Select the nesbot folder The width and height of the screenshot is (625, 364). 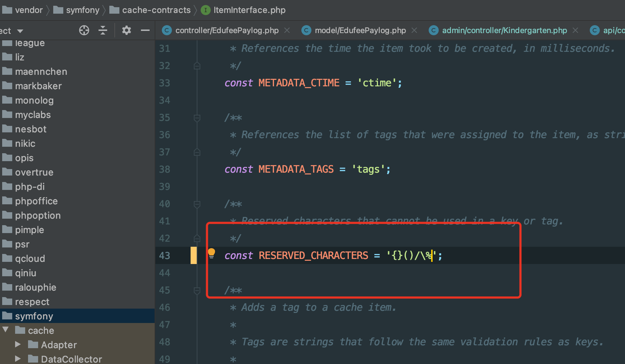pyautogui.click(x=77, y=129)
